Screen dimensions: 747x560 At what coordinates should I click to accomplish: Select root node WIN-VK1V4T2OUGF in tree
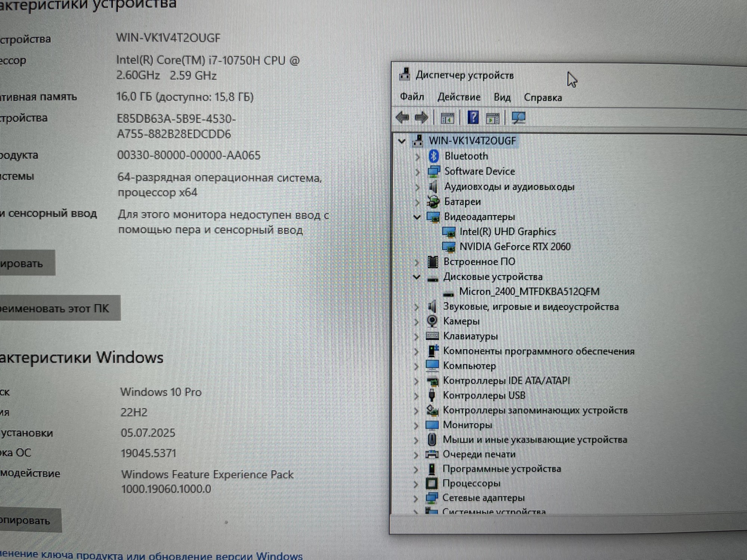point(472,141)
